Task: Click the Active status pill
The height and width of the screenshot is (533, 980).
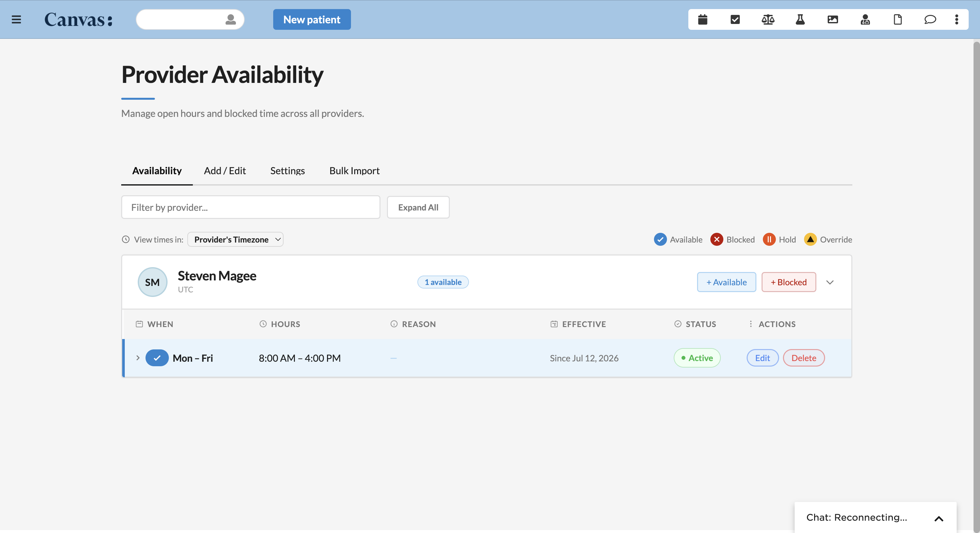Action: coord(697,358)
